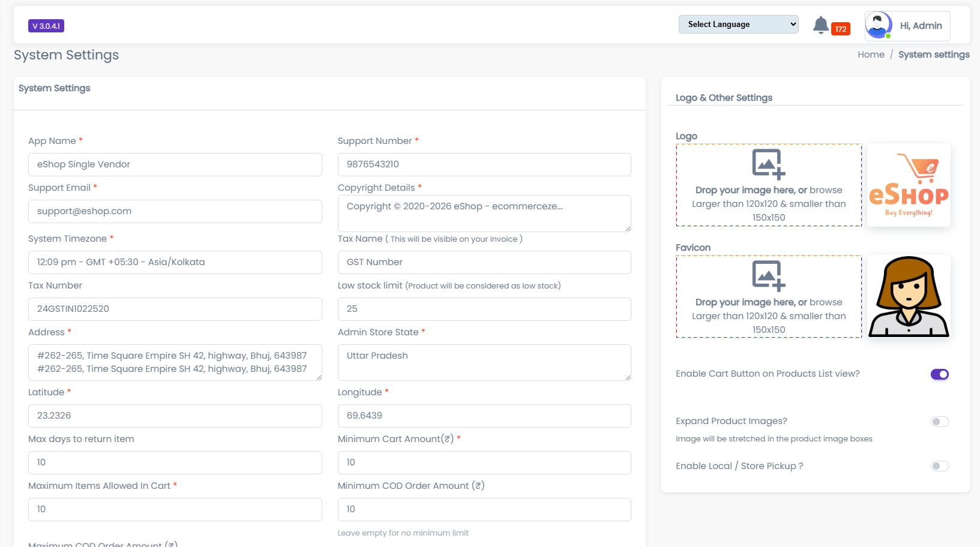Click the 172 notification count badge
The width and height of the screenshot is (980, 547).
(841, 29)
